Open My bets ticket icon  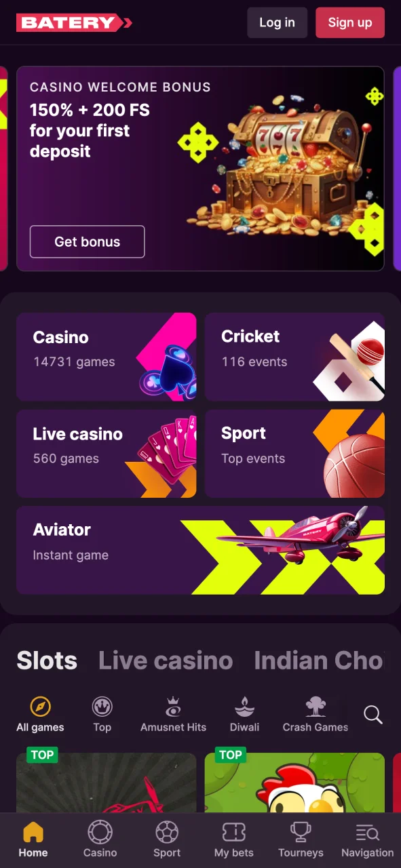tap(234, 832)
